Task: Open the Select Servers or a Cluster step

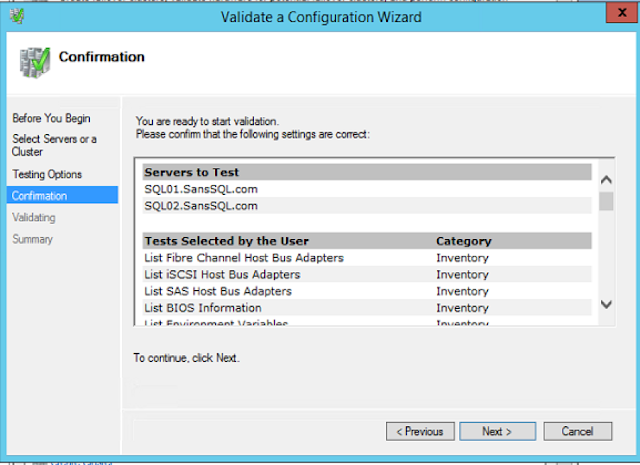Action: point(54,145)
